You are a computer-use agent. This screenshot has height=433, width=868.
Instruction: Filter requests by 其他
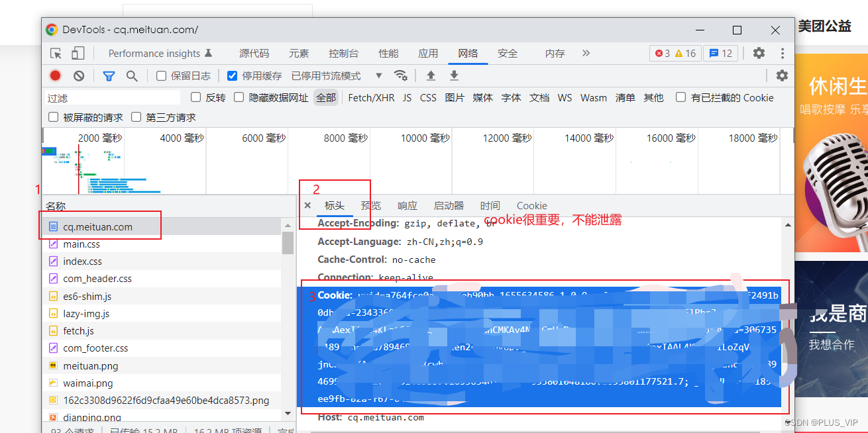click(653, 97)
